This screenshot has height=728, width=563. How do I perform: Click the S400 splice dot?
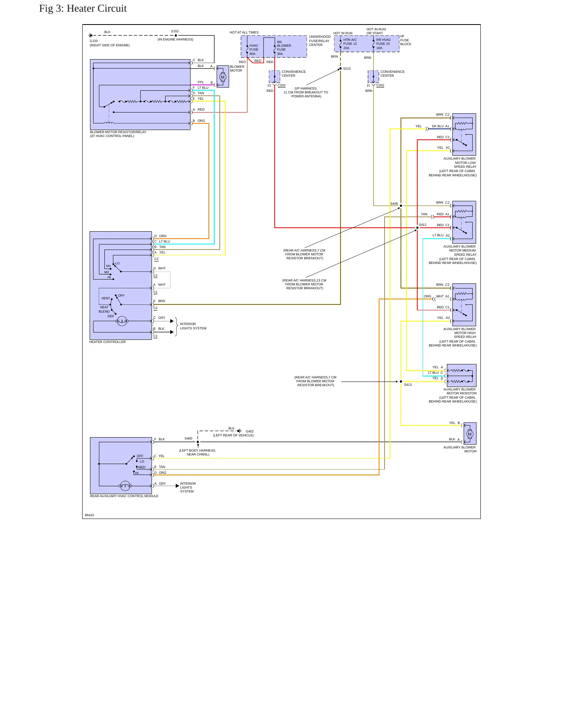pyautogui.click(x=198, y=442)
